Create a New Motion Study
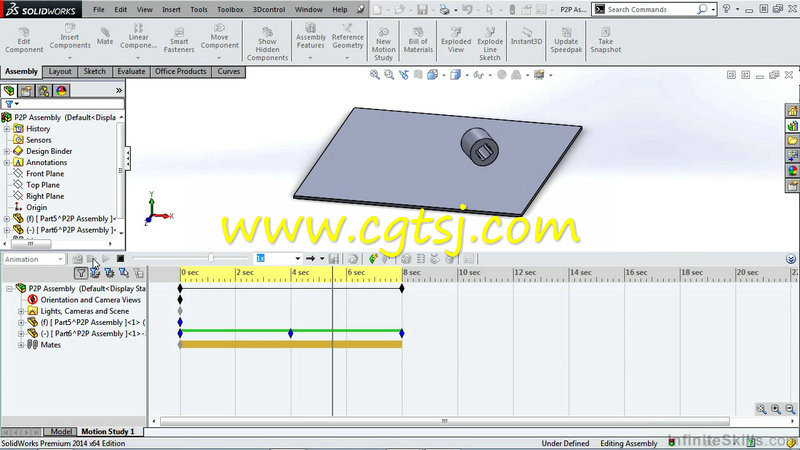This screenshot has height=450, width=800. coord(383,44)
